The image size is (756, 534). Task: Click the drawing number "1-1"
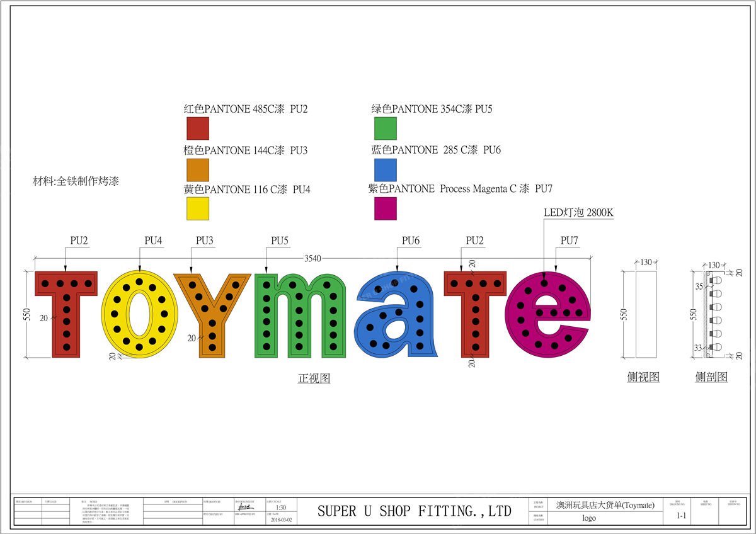click(x=681, y=516)
